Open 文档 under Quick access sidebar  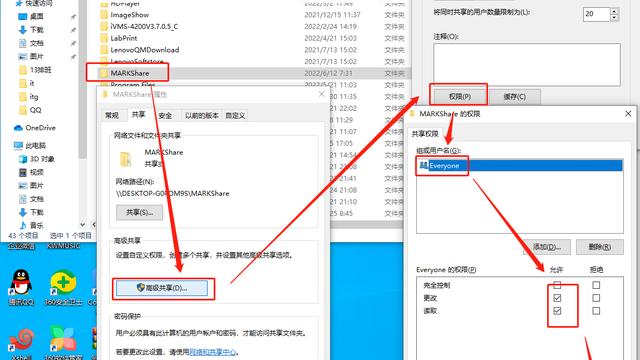[x=36, y=43]
